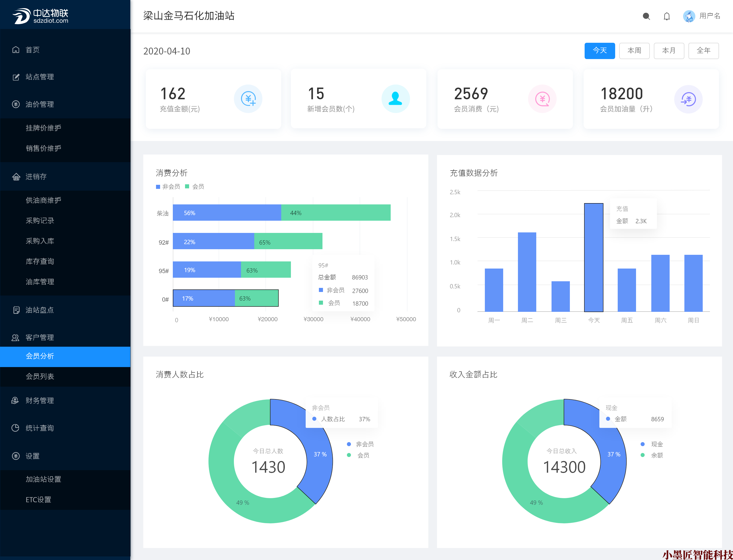Select 挂牌价维护 in sidebar

click(43, 128)
